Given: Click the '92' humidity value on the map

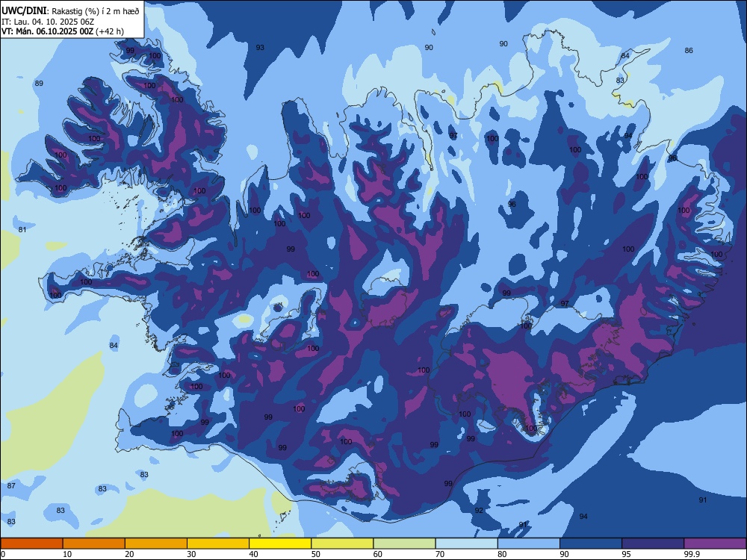Looking at the screenshot, I should tap(479, 511).
